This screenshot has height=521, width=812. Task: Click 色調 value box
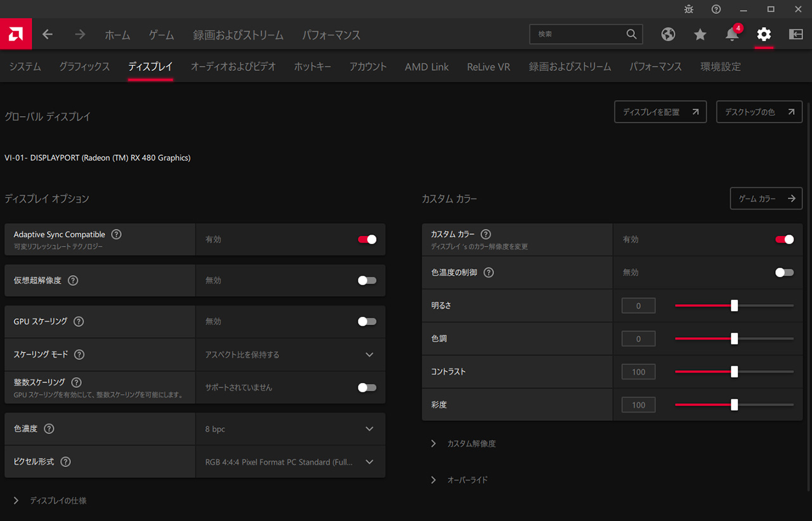pos(638,338)
